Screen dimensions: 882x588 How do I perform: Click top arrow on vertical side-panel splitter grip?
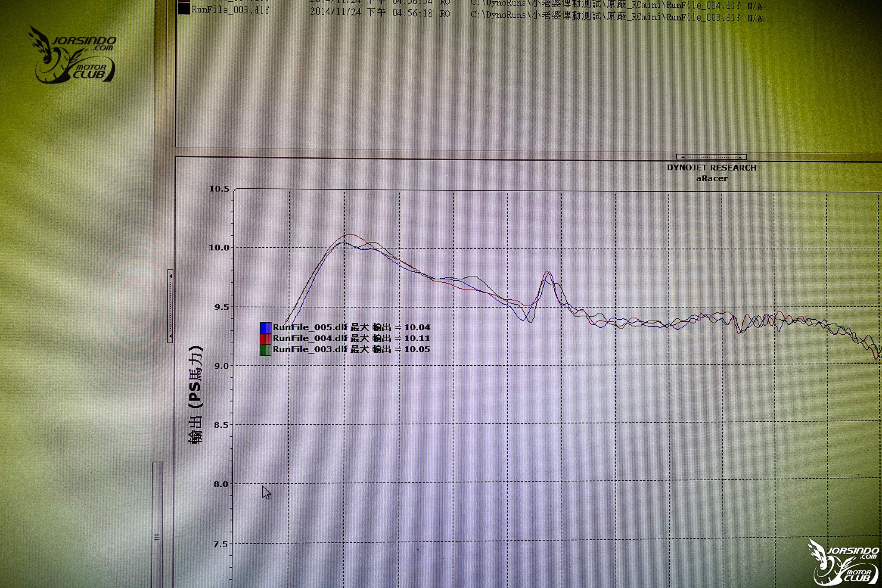tap(171, 276)
